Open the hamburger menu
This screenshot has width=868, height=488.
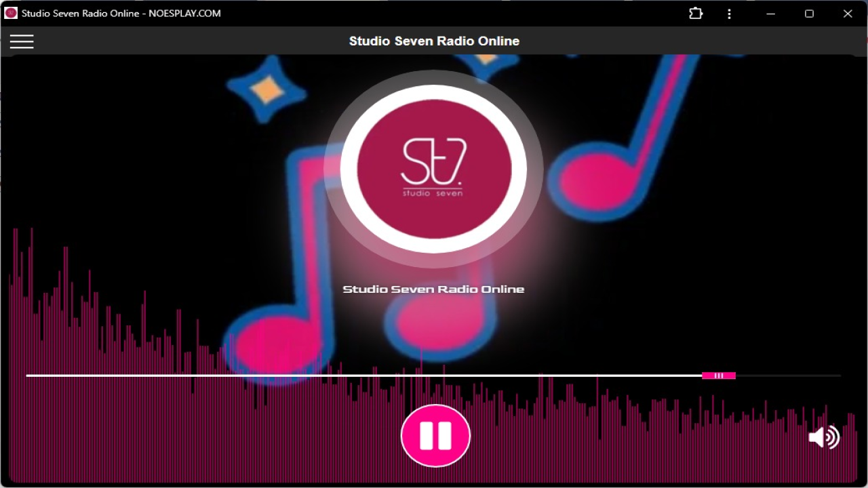click(22, 41)
